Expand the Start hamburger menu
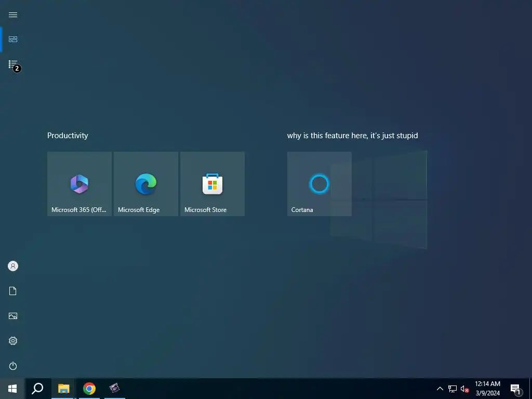The height and width of the screenshot is (399, 532). [13, 15]
